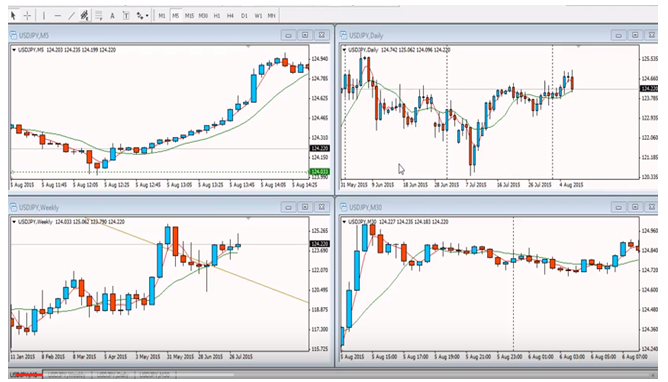668x382 pixels.
Task: Click the 124.220 price label in Daily chart
Action: [x=650, y=89]
